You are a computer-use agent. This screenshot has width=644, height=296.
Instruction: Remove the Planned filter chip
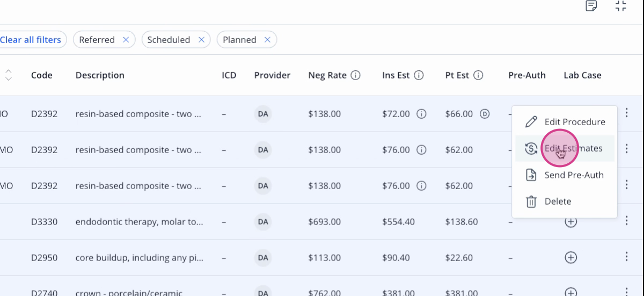(268, 40)
